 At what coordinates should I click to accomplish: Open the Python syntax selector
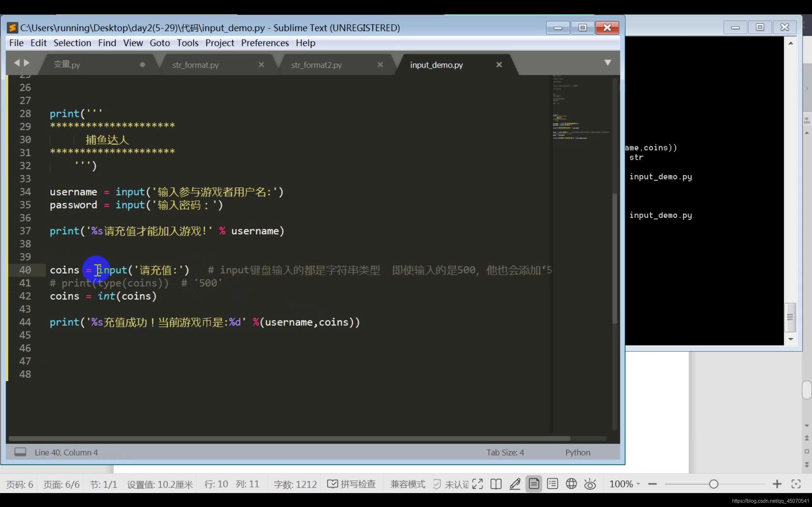click(x=578, y=452)
